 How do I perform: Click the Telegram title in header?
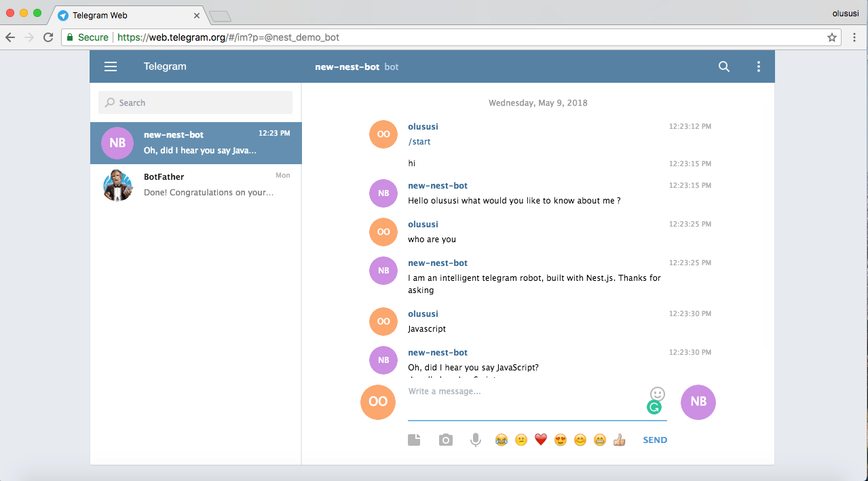coord(165,66)
